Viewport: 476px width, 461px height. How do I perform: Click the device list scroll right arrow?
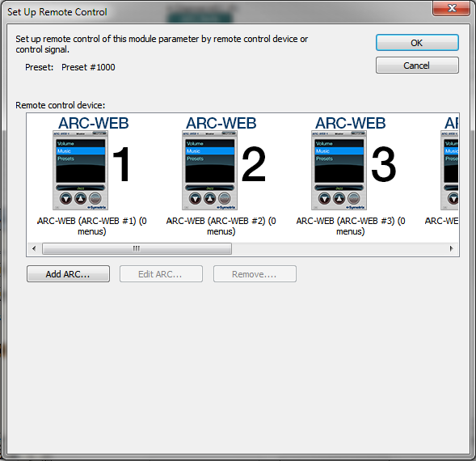tap(452, 248)
